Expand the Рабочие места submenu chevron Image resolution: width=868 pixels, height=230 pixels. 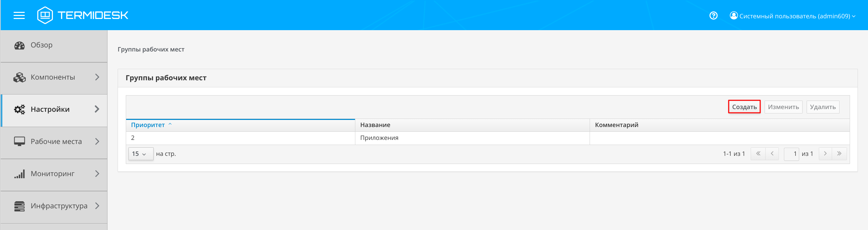(97, 141)
